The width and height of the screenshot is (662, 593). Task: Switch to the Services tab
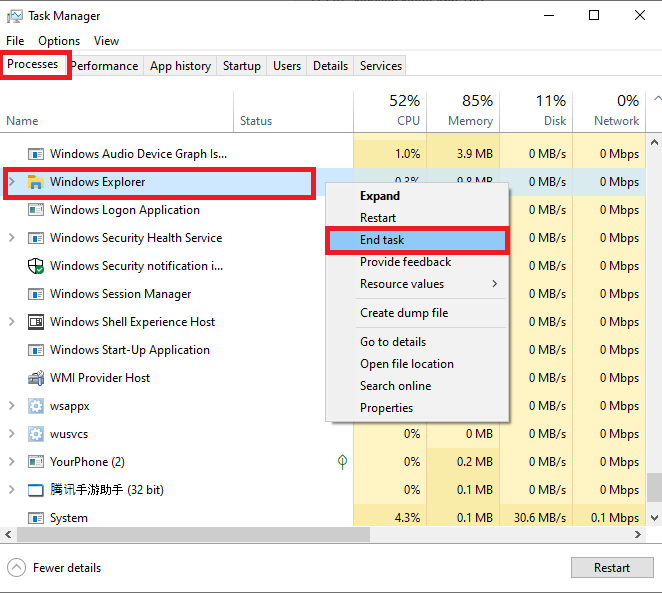(381, 66)
